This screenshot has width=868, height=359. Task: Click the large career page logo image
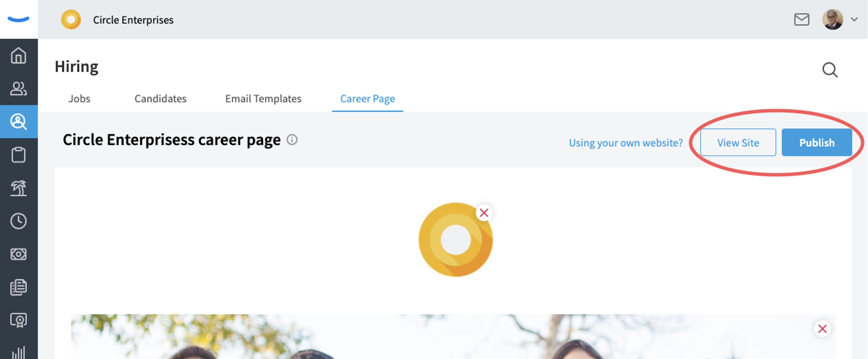coord(455,240)
